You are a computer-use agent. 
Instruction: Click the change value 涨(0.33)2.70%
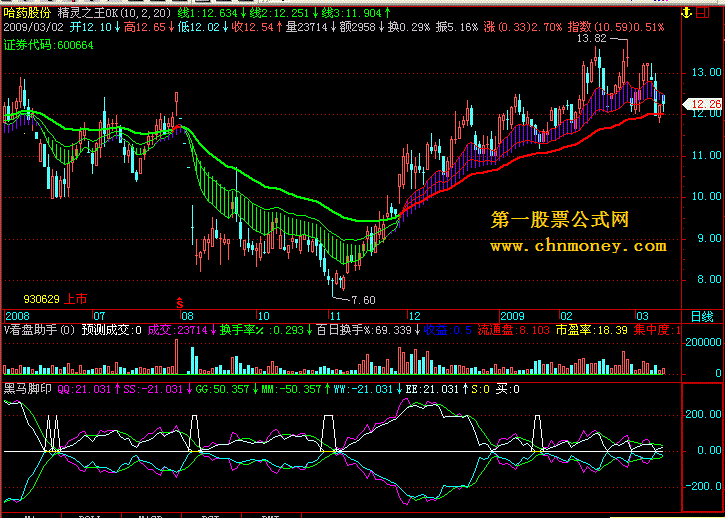click(522, 27)
